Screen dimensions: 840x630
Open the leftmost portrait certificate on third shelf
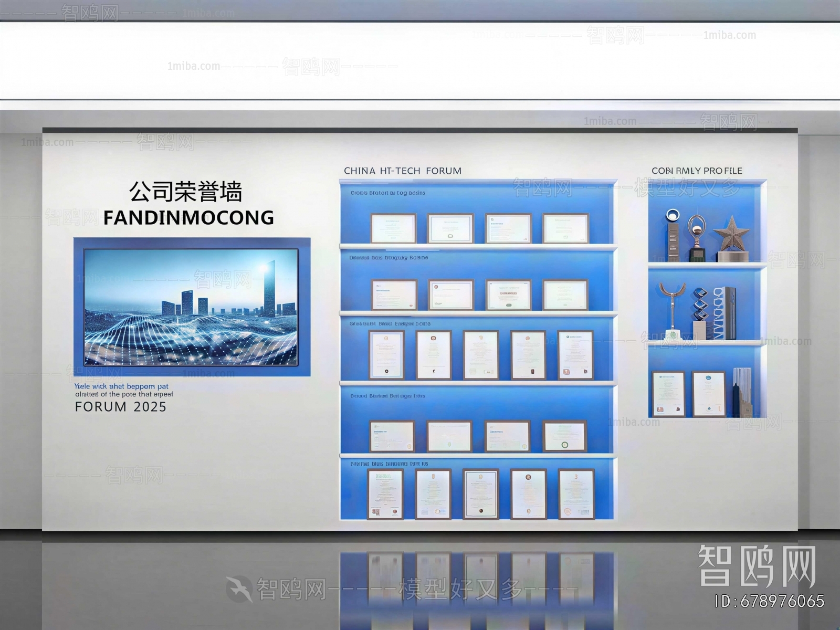[387, 354]
